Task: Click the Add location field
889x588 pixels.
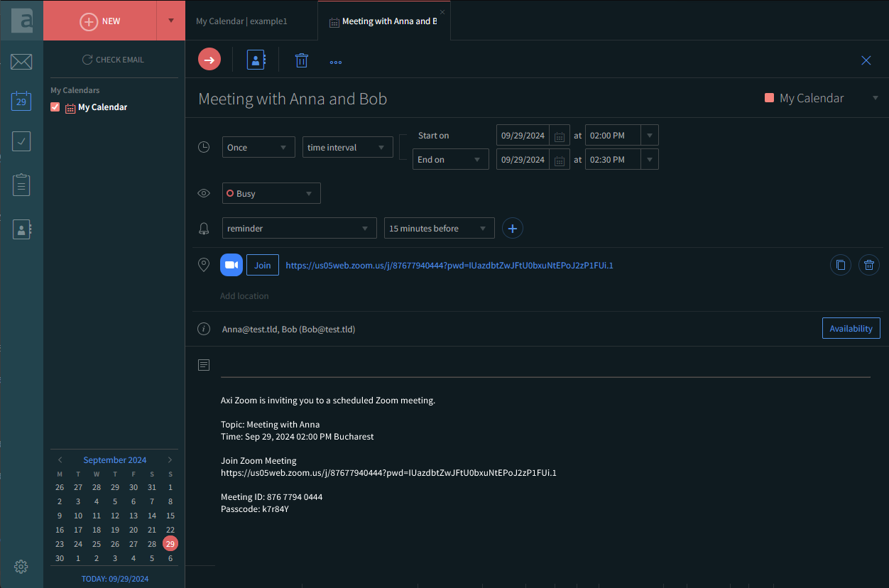Action: 244,295
